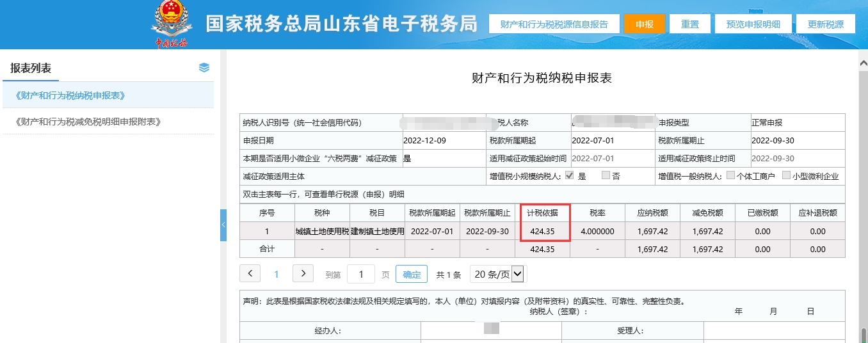Tick the 个体工商户 checkbox
The image size is (868, 343).
tap(730, 176)
